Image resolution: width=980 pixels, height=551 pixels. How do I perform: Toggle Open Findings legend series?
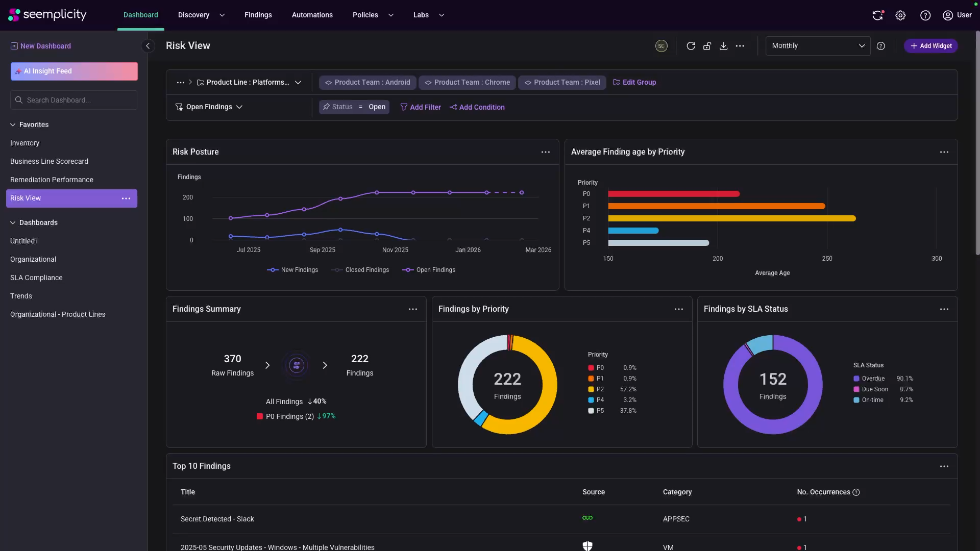429,270
